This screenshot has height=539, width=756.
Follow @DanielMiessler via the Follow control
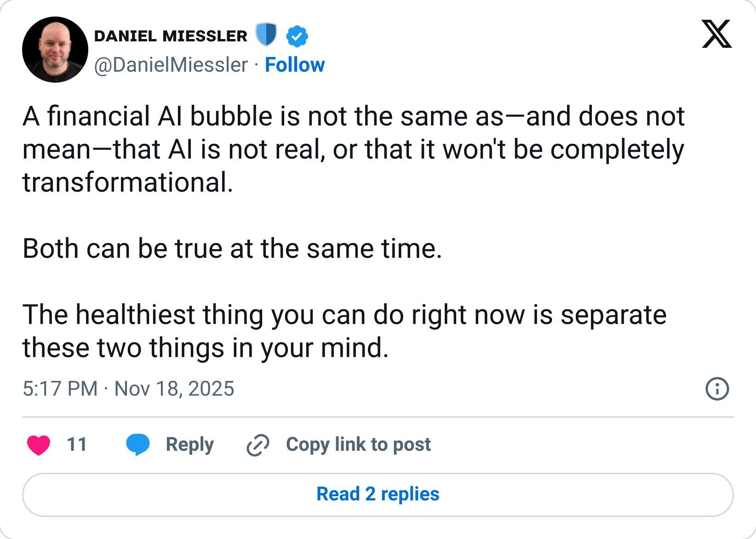click(295, 65)
